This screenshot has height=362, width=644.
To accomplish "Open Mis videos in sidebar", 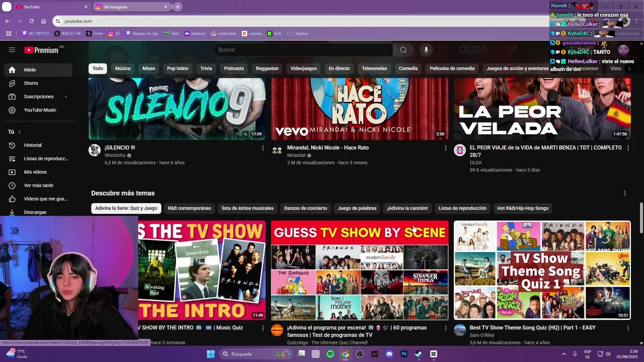I will click(x=38, y=172).
